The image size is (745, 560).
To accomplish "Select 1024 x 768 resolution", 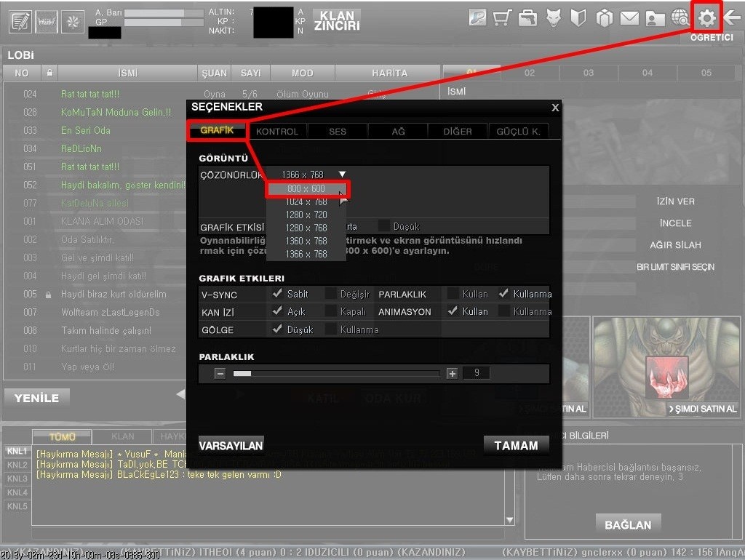I will (306, 202).
